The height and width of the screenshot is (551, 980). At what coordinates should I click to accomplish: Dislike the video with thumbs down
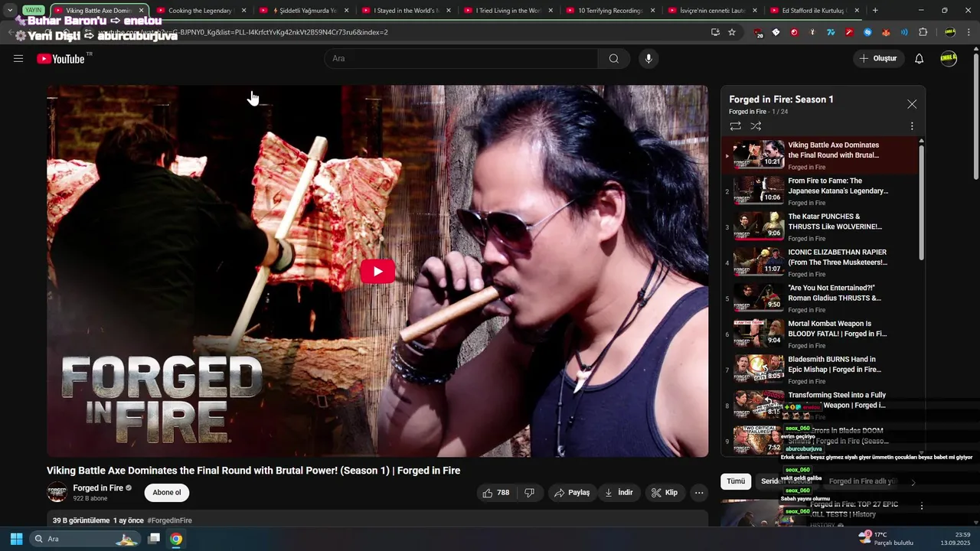529,493
